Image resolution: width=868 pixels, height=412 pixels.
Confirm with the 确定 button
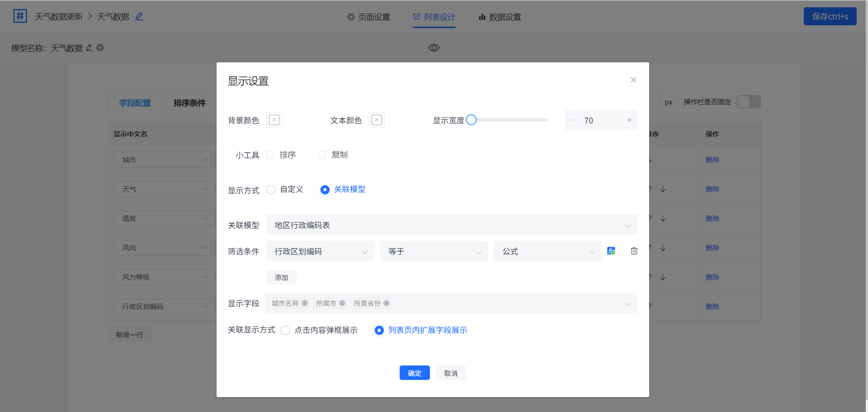pyautogui.click(x=415, y=373)
